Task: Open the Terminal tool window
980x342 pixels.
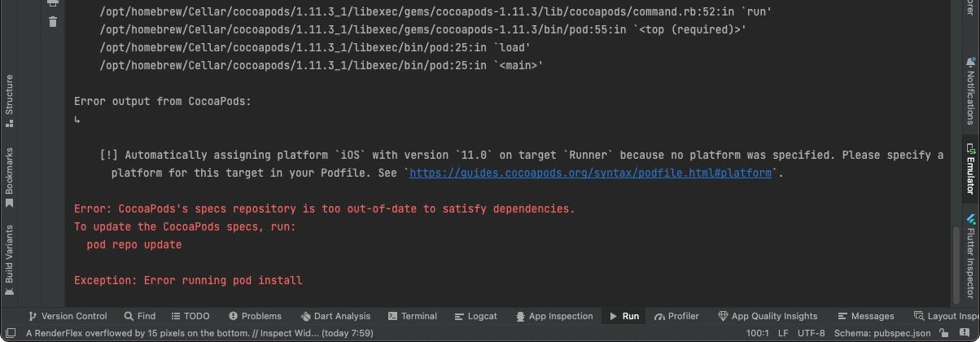Action: pyautogui.click(x=413, y=316)
